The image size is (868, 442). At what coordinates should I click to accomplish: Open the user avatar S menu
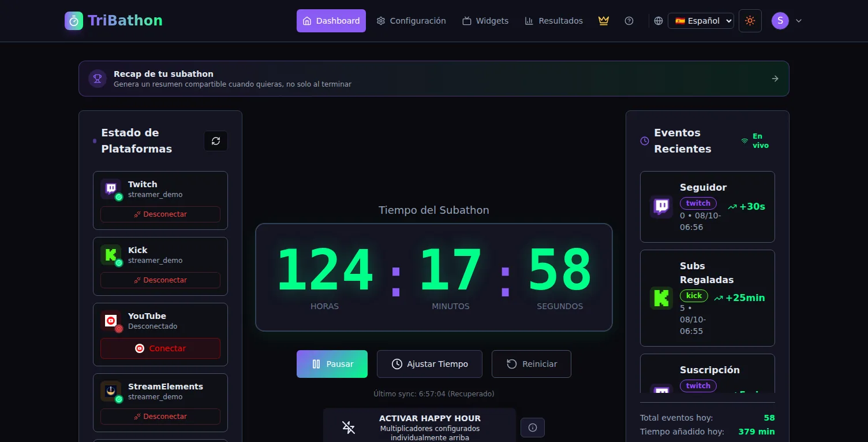pos(780,21)
